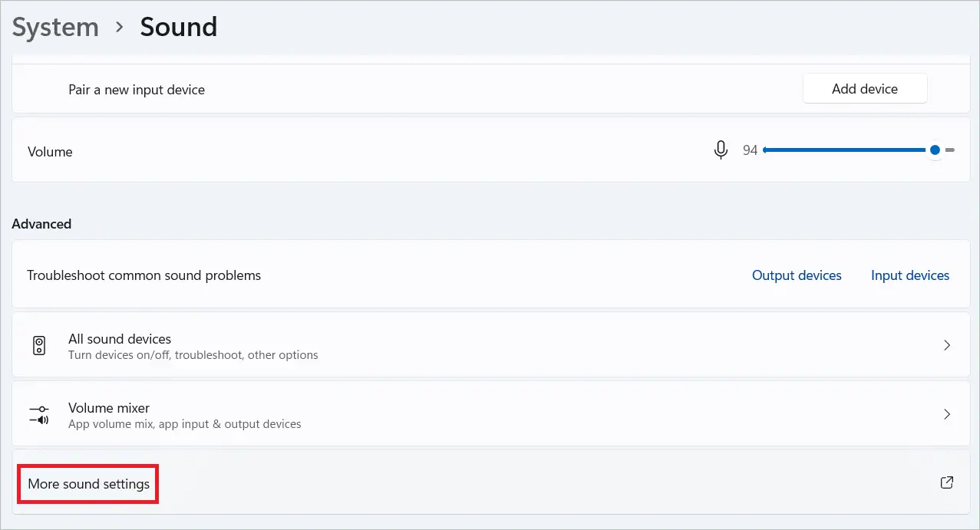Click the Volume mixer slider icon
Image resolution: width=980 pixels, height=530 pixels.
pyautogui.click(x=39, y=415)
